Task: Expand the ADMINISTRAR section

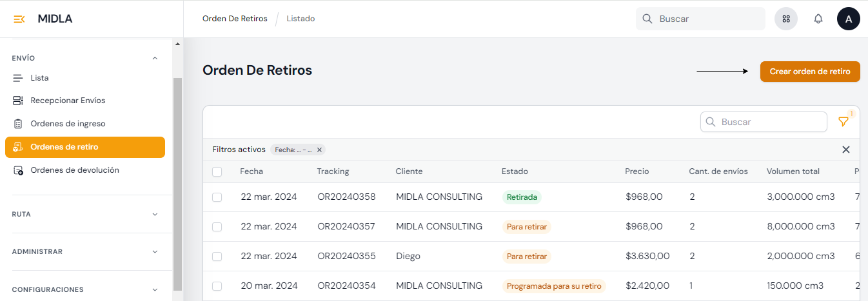Action: [154, 251]
